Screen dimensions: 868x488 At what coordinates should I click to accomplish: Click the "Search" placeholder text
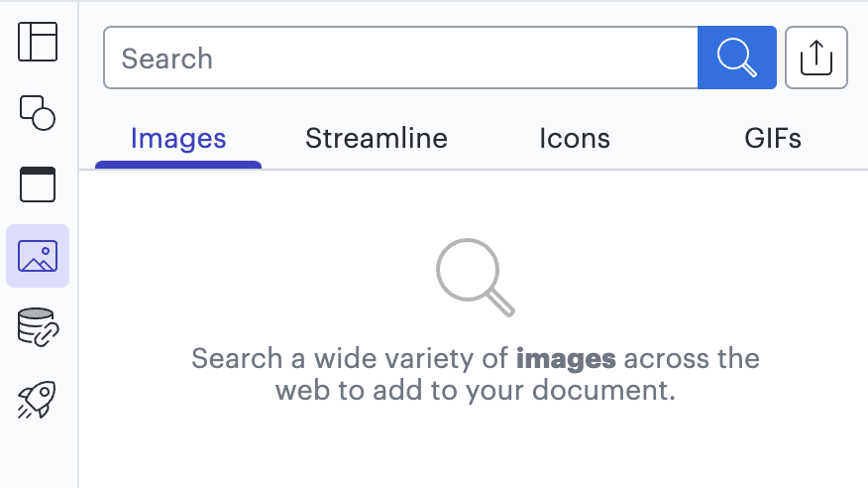tap(166, 59)
